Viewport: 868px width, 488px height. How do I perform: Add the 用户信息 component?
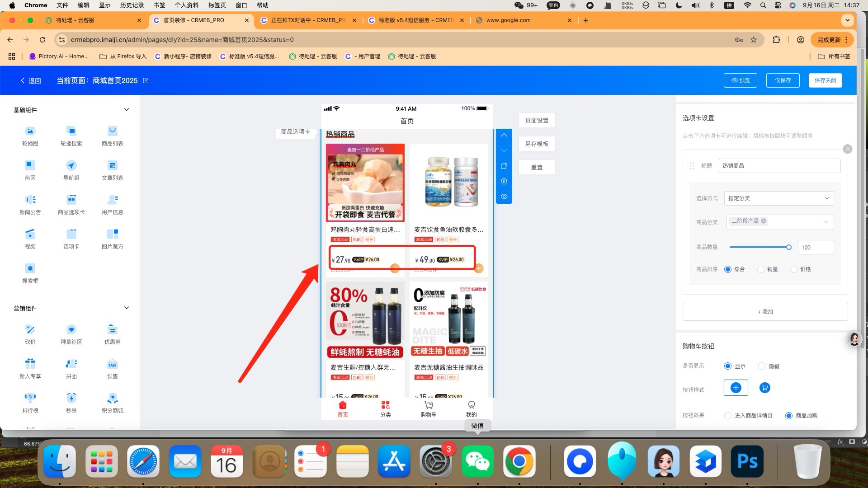(x=112, y=205)
